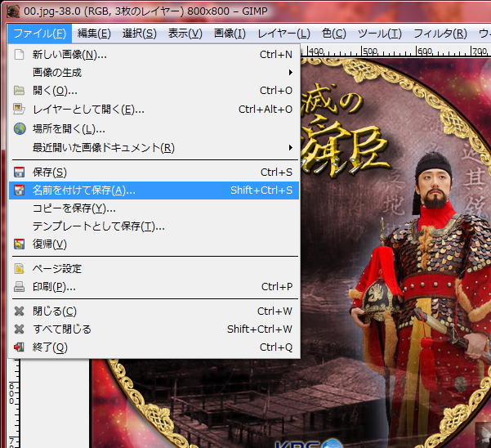
Task: Choose ページ設定 menu entry
Action: (x=154, y=268)
